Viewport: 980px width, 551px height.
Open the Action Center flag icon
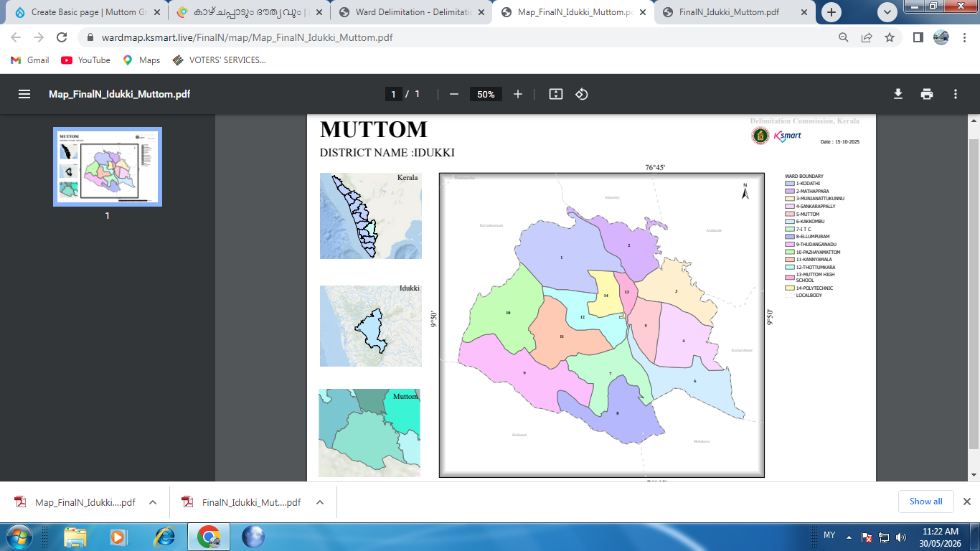[x=867, y=537]
